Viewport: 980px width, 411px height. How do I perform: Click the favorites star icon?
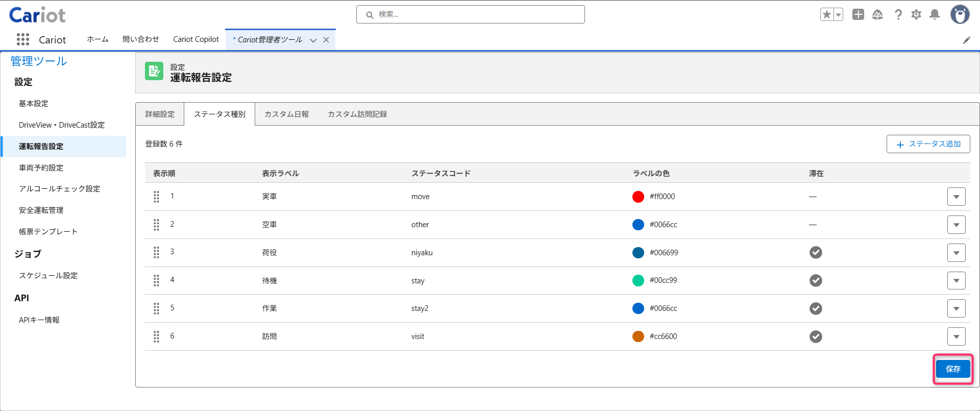click(827, 14)
